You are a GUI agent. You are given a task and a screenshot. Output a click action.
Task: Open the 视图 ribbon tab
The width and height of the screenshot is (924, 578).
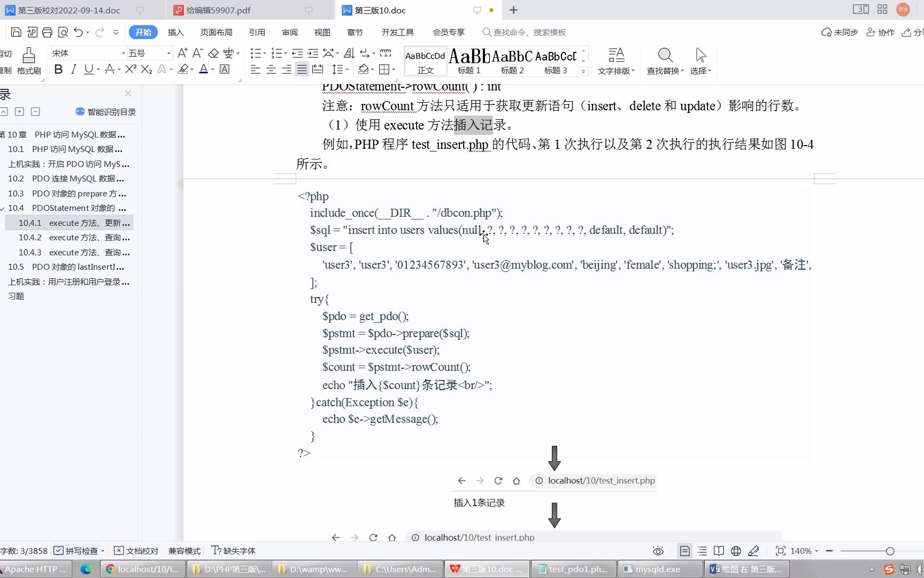click(322, 32)
